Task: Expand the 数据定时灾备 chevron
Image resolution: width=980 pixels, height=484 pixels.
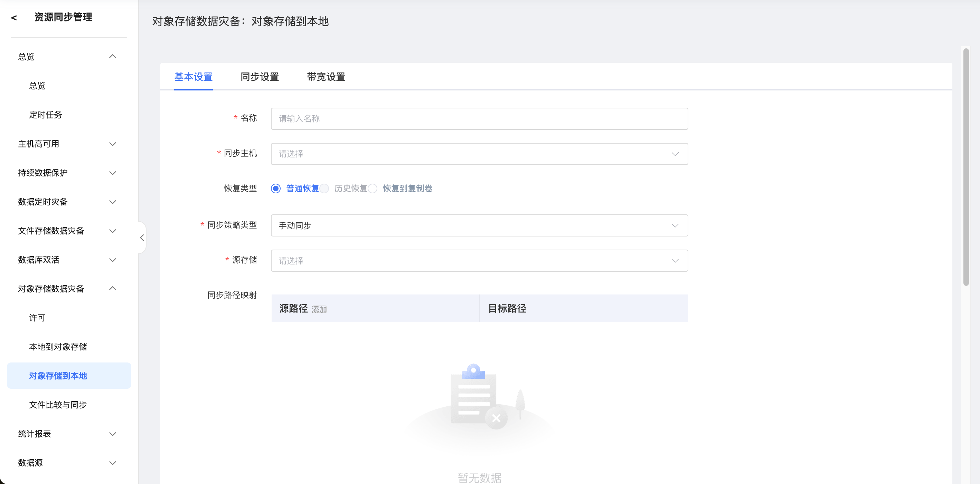Action: click(x=113, y=202)
